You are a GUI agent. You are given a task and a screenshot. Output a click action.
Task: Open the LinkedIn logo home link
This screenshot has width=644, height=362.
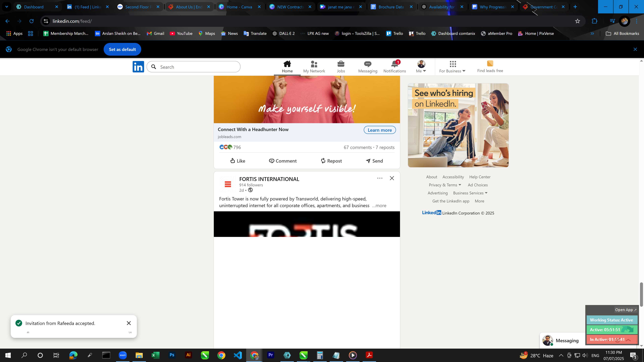tap(138, 67)
